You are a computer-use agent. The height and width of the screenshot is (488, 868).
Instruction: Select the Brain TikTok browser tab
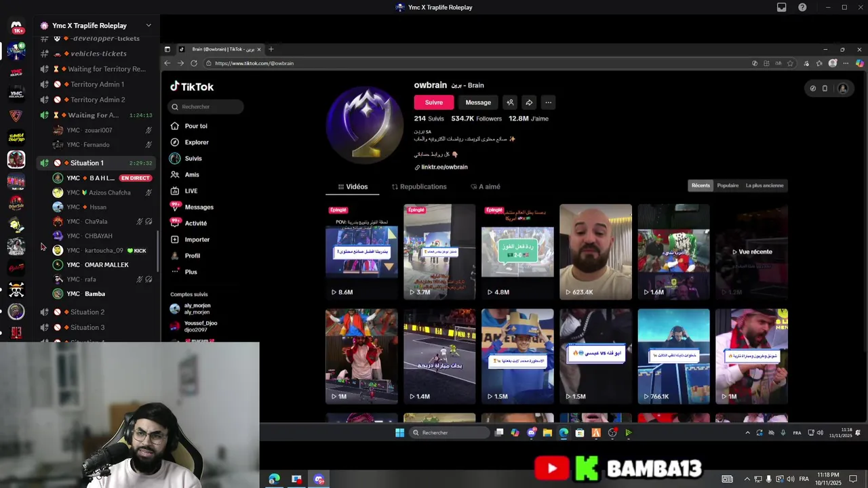coord(220,49)
